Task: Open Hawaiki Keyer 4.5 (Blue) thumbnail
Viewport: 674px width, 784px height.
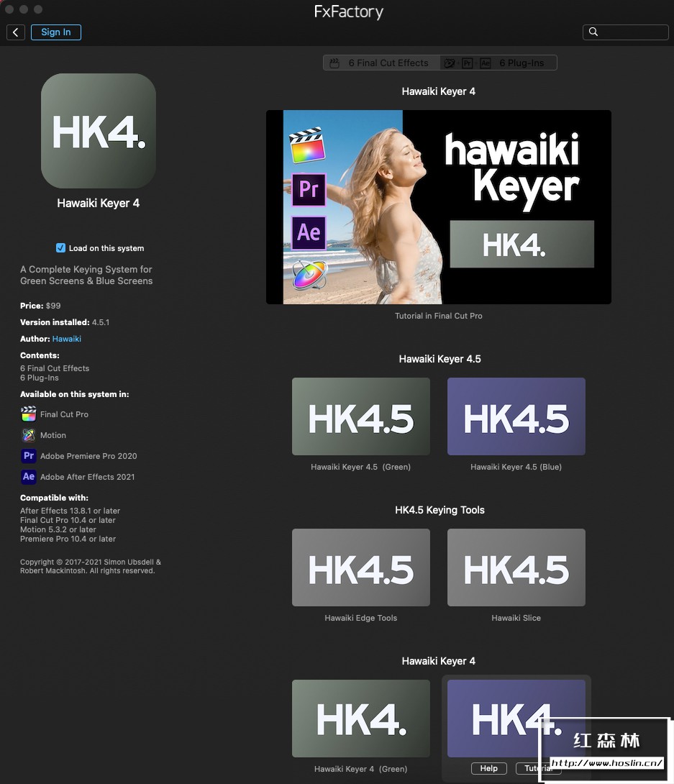Action: click(516, 416)
